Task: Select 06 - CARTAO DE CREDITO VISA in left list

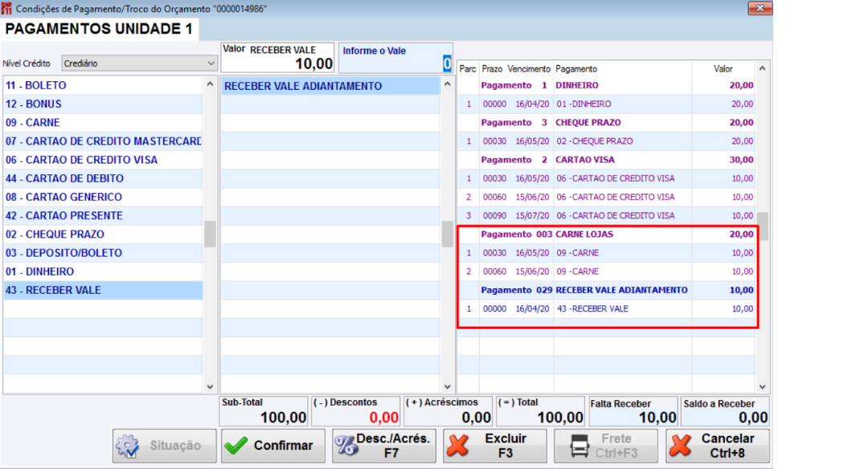Action: click(x=103, y=160)
